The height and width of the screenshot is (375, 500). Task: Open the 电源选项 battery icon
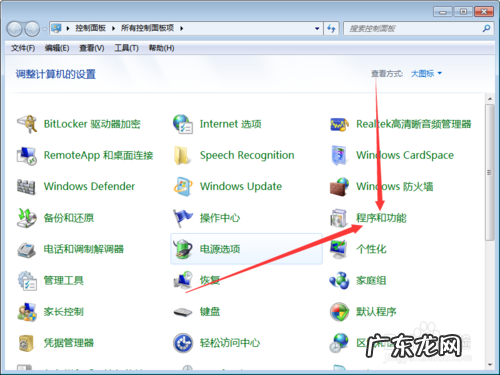pyautogui.click(x=183, y=249)
